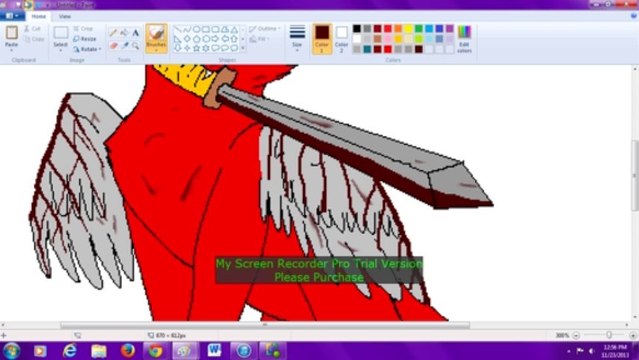Open the Edit colors dialog
The height and width of the screenshot is (360, 639).
click(464, 39)
